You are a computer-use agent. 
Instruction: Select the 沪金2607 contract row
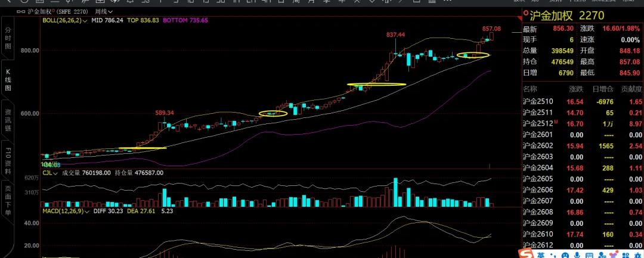(583, 201)
